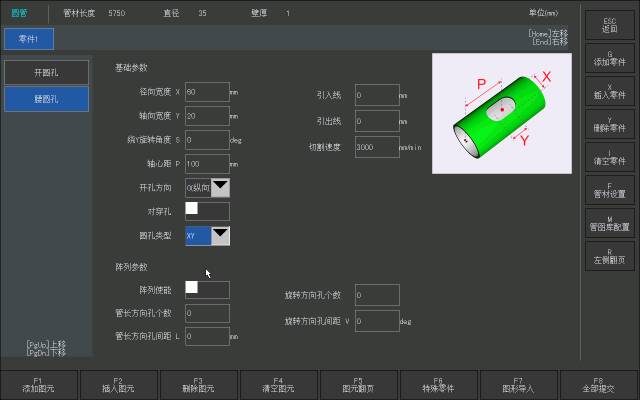Image resolution: width=640 pixels, height=400 pixels.
Task: Select the 腰圆孔 item in left list
Action: (46, 99)
